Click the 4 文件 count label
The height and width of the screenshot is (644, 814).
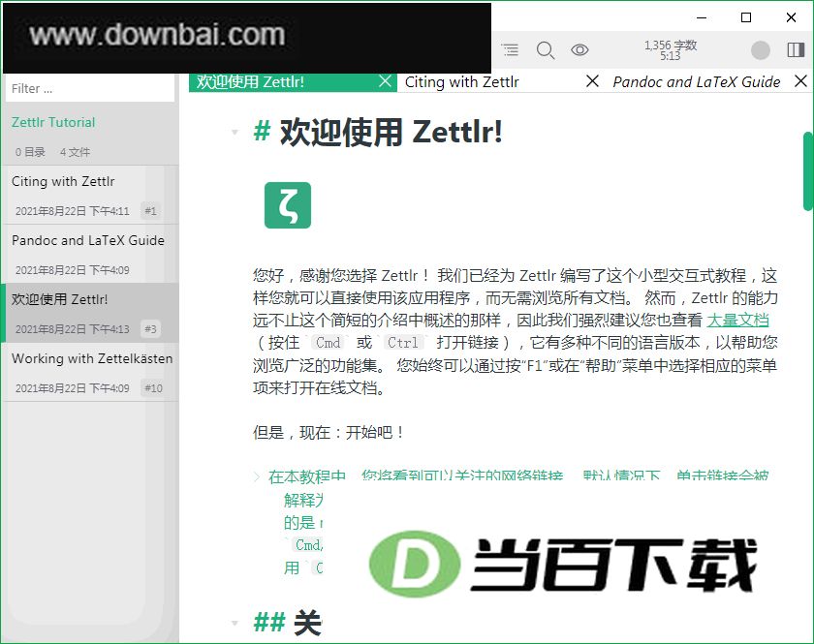point(75,152)
